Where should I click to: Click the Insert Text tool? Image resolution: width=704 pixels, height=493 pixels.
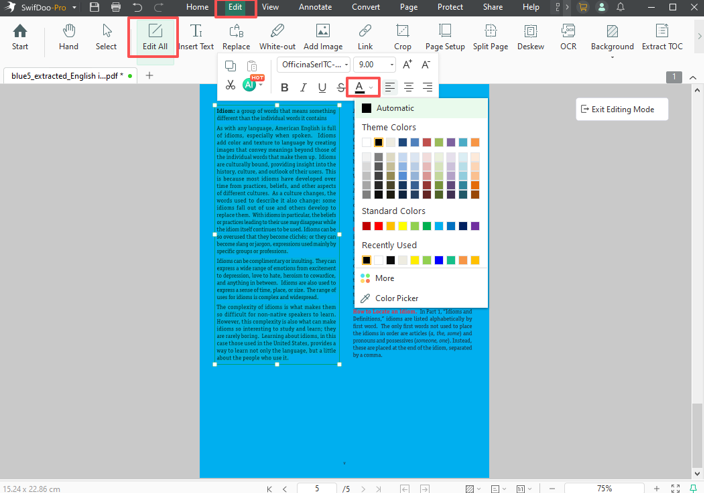[196, 37]
